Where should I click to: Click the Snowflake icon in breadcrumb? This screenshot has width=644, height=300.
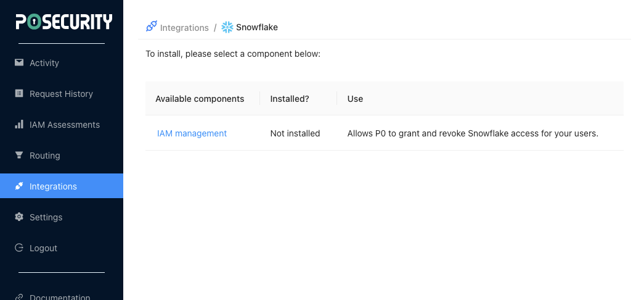click(x=227, y=27)
